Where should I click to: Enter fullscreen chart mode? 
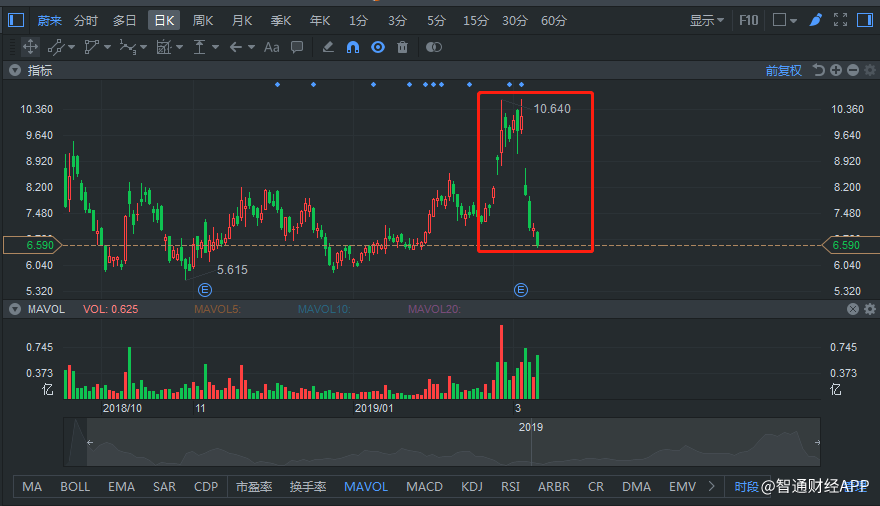pos(841,20)
